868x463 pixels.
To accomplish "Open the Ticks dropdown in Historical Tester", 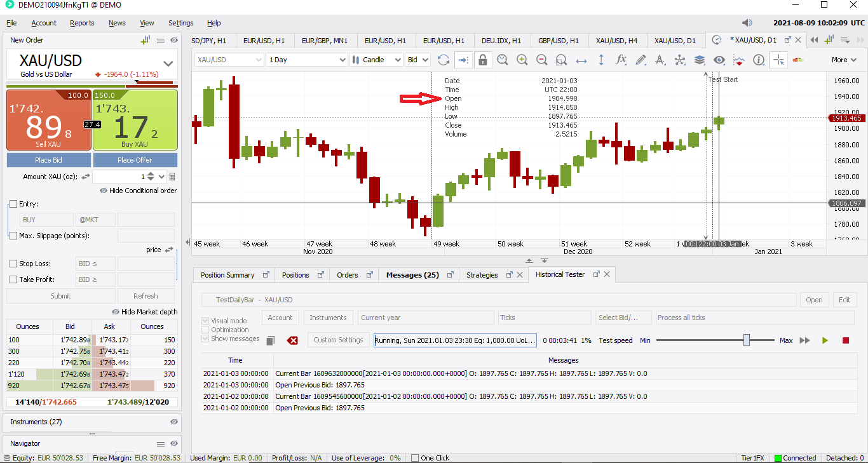I will click(545, 318).
